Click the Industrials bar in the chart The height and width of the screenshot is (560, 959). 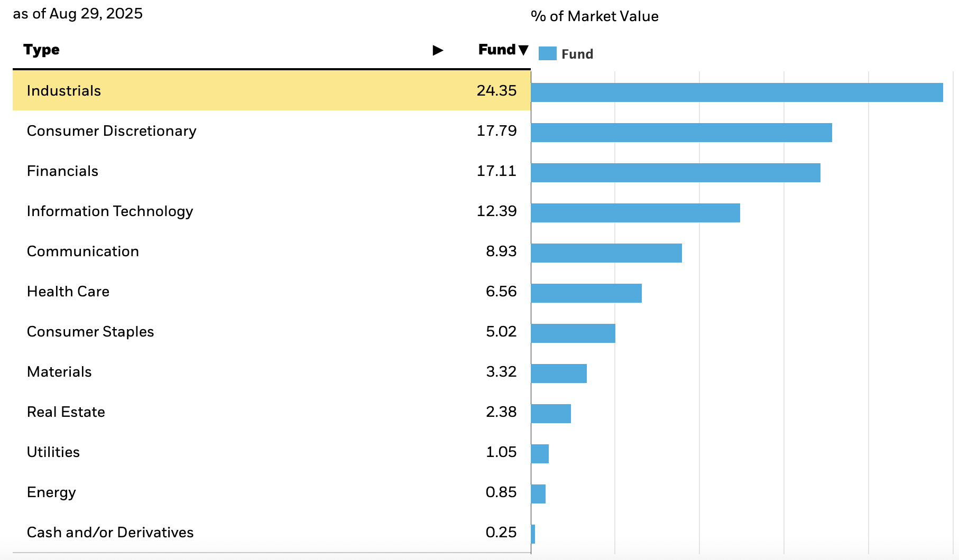click(x=736, y=92)
